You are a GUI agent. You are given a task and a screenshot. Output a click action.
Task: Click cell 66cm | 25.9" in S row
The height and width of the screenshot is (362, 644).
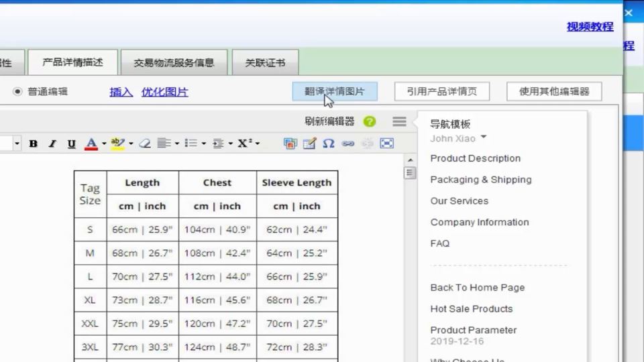point(142,229)
